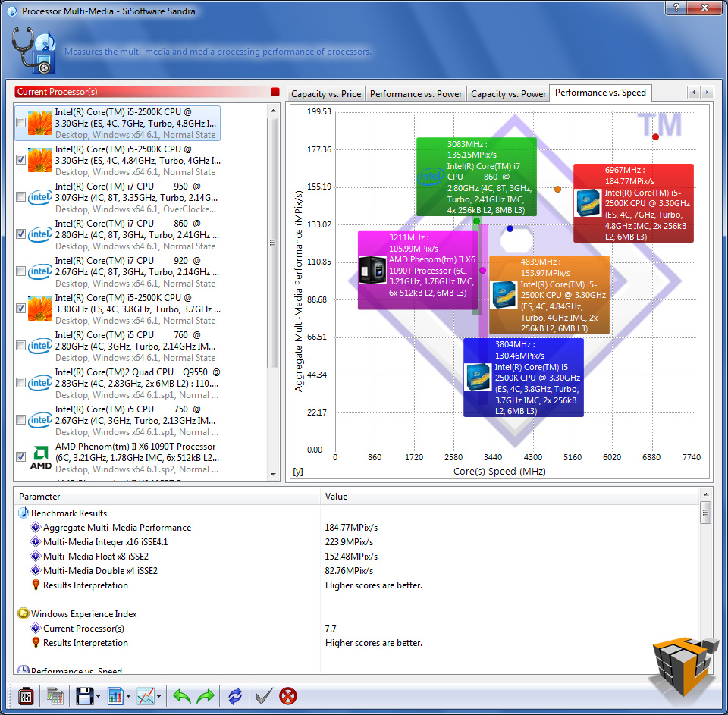
Task: Check the Core i7 920 processor checkbox
Action: click(x=21, y=271)
